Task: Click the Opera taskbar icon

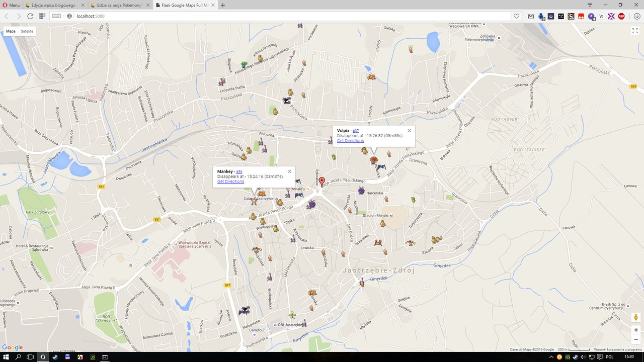Action: pyautogui.click(x=43, y=357)
